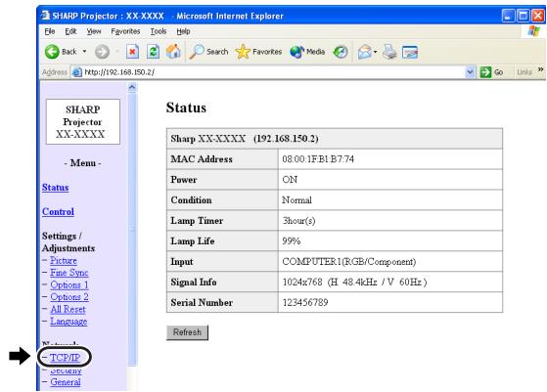Stop page loading with red X icon
The height and width of the screenshot is (392, 547).
click(x=132, y=52)
